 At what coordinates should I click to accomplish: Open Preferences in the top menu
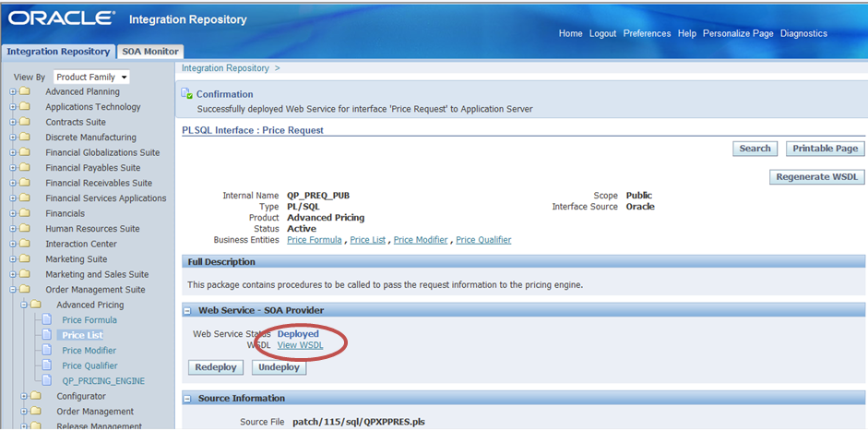pyautogui.click(x=647, y=33)
